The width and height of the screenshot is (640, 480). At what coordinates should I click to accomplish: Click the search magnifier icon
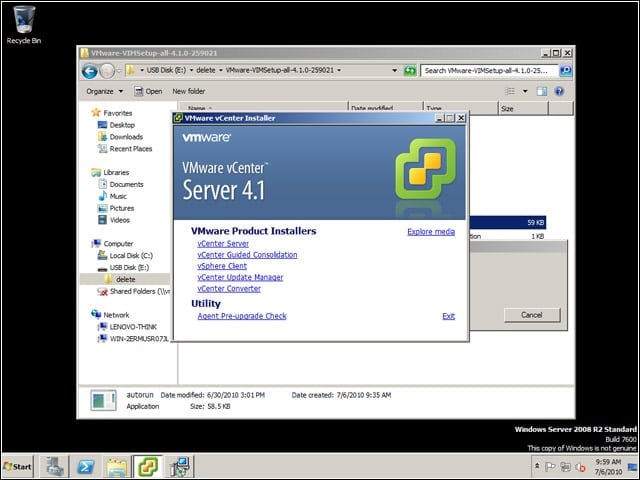(565, 71)
